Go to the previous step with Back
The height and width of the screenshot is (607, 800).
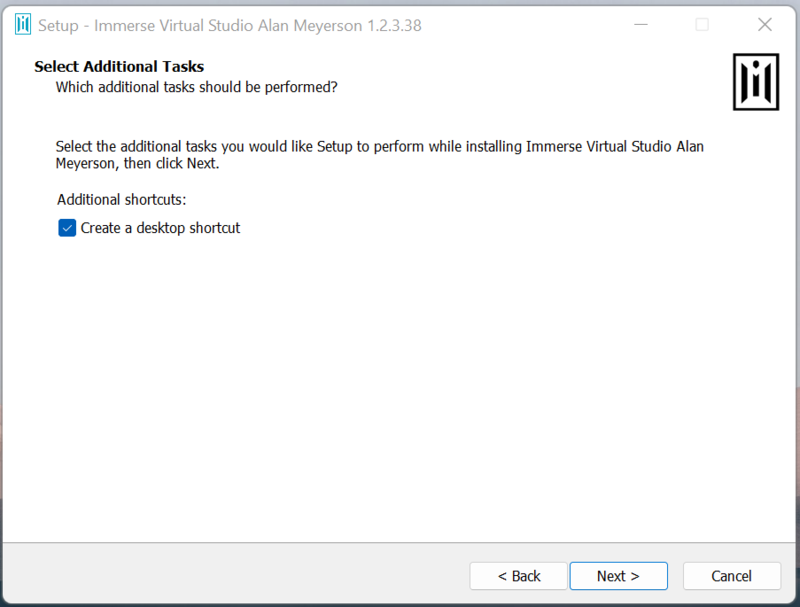click(519, 576)
